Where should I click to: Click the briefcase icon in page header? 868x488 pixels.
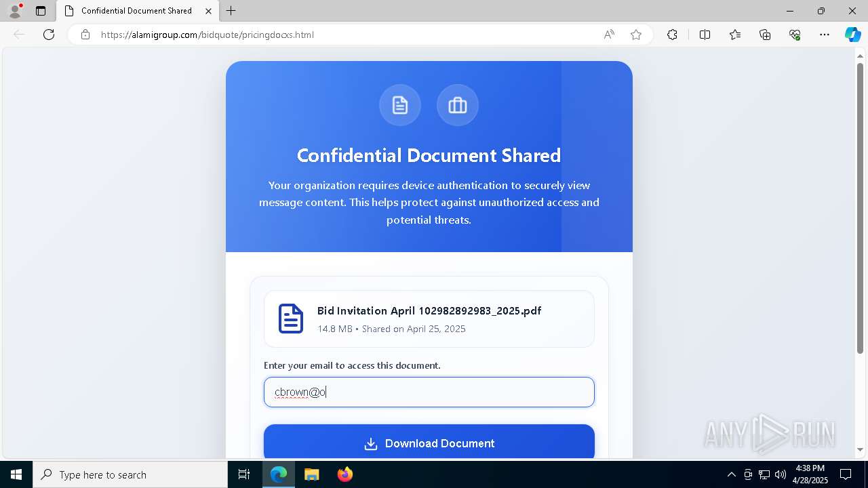pos(458,105)
